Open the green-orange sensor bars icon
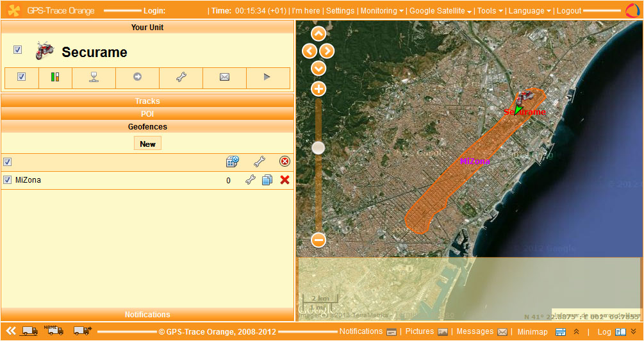Image resolution: width=644 pixels, height=341 pixels. coord(55,77)
